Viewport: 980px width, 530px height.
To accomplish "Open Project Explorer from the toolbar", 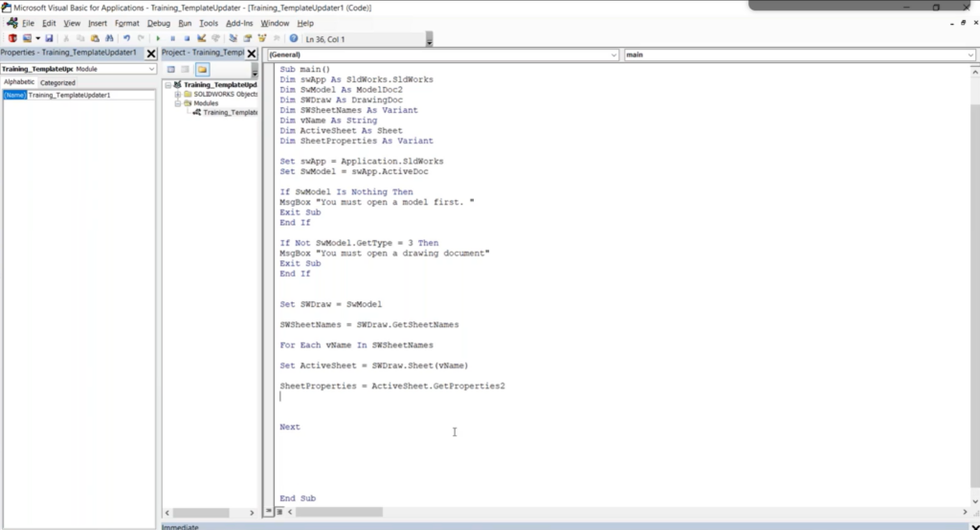I will [x=234, y=39].
